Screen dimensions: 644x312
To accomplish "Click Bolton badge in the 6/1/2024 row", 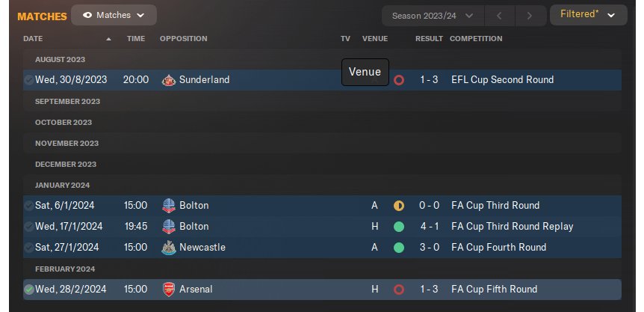I will (x=168, y=206).
